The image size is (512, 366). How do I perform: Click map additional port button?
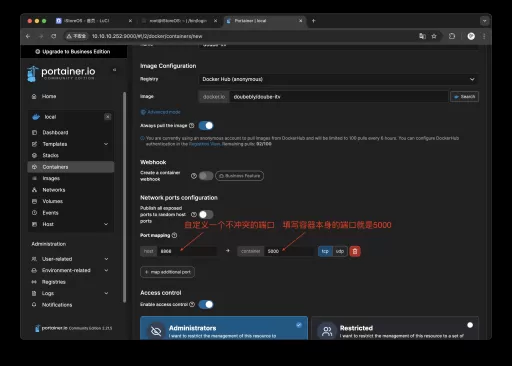167,272
